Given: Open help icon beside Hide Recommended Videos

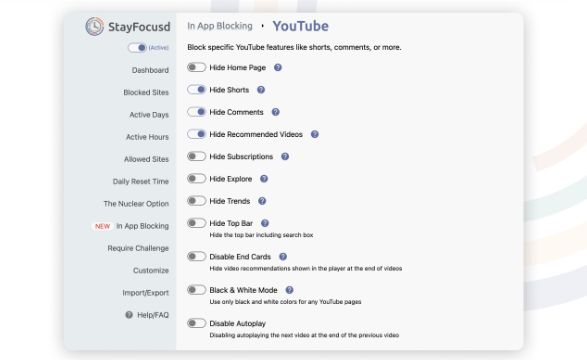Looking at the screenshot, I should coord(315,134).
